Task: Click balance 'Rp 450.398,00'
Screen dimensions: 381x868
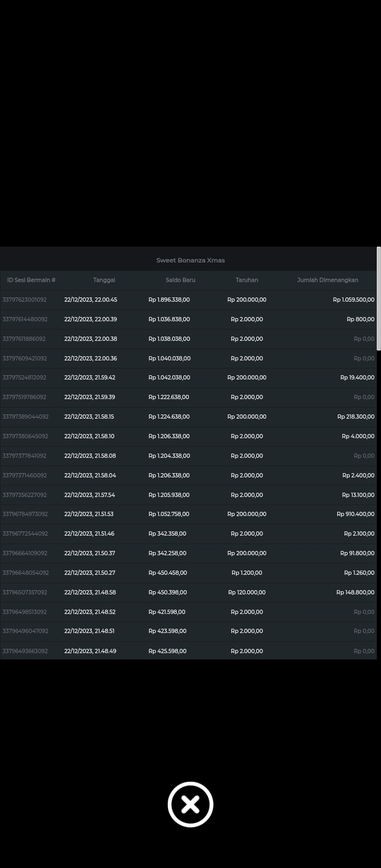Action: point(167,592)
